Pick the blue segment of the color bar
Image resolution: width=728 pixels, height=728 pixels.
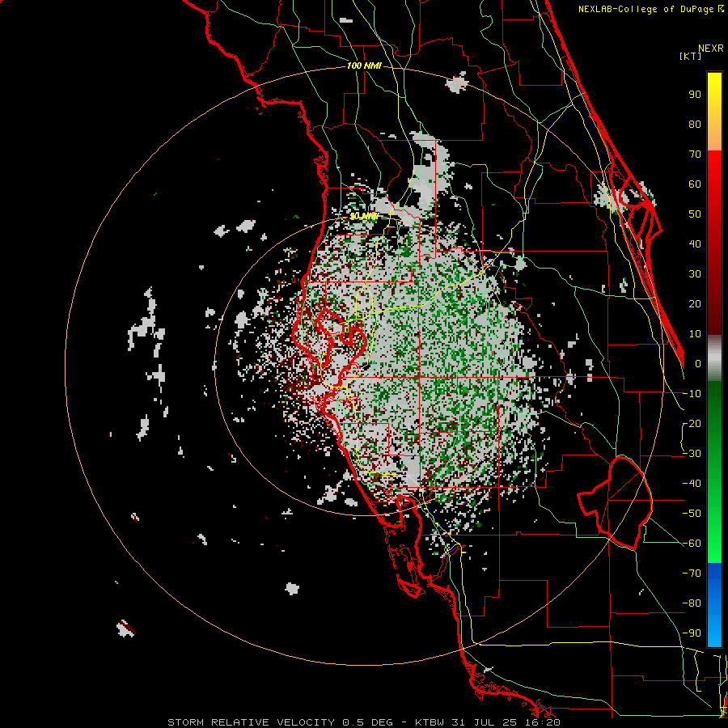pos(714,603)
